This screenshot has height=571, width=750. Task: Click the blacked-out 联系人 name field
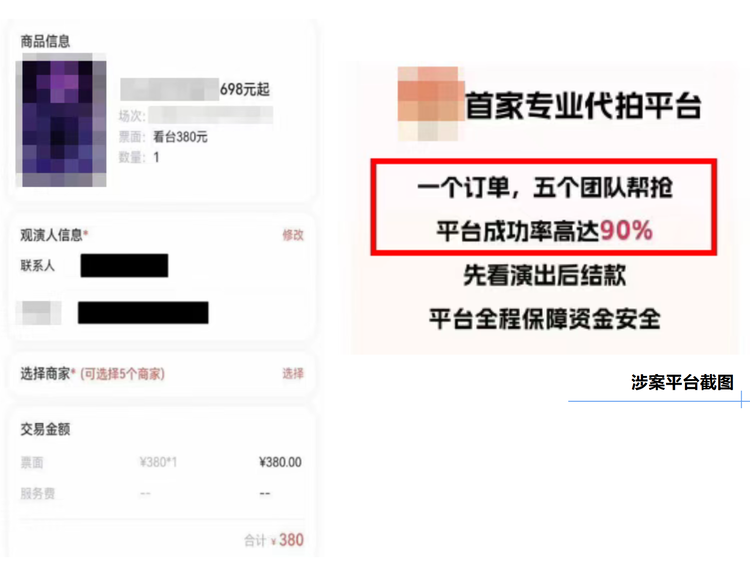click(124, 265)
